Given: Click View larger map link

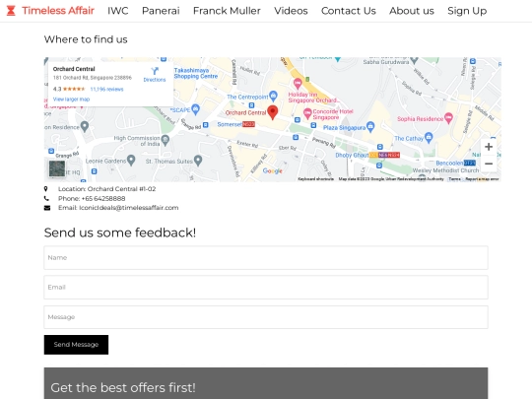Looking at the screenshot, I should pyautogui.click(x=71, y=100).
